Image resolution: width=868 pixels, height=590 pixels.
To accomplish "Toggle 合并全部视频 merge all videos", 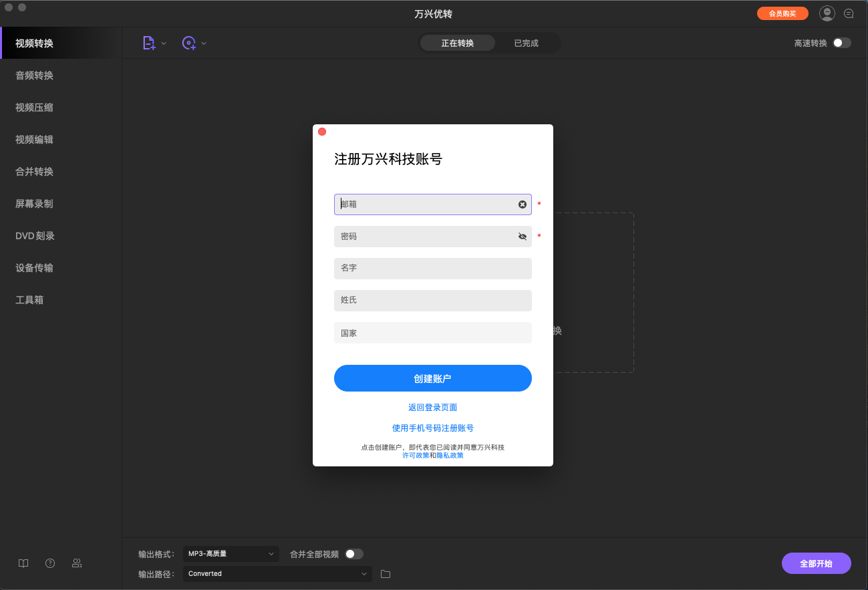I will pyautogui.click(x=354, y=554).
